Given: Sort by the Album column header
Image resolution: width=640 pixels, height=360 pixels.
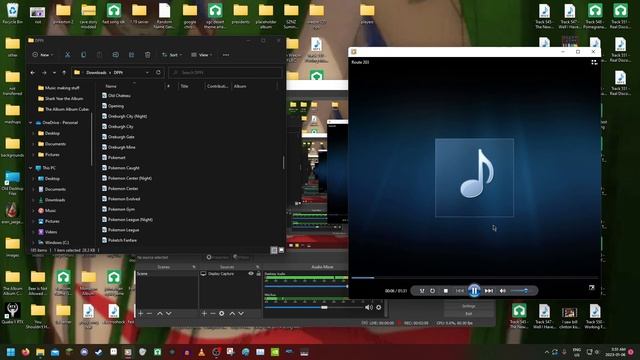Looking at the screenshot, I should pyautogui.click(x=240, y=86).
